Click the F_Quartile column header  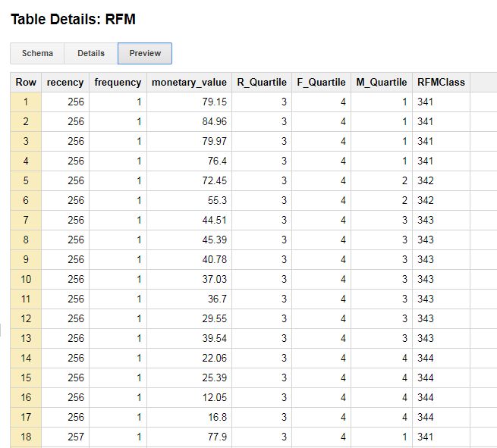coord(321,83)
